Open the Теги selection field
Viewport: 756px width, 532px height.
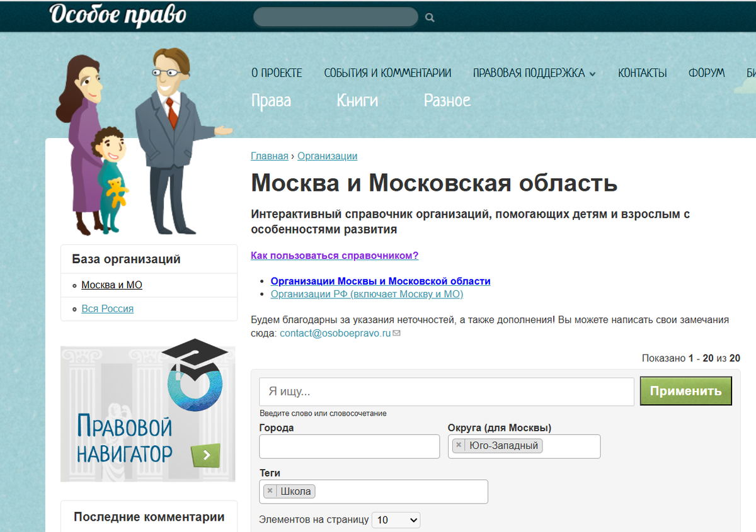[x=374, y=492]
